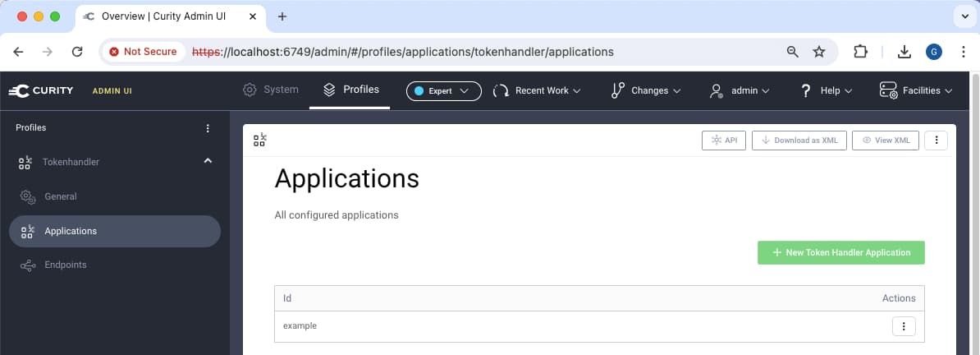980x355 pixels.
Task: Click the browser address bar URL
Action: tap(403, 52)
